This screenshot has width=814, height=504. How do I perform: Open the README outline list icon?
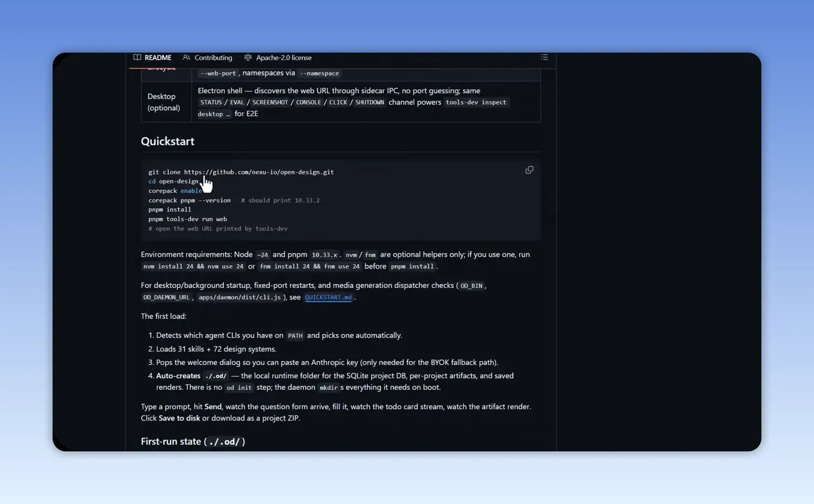[x=544, y=57]
